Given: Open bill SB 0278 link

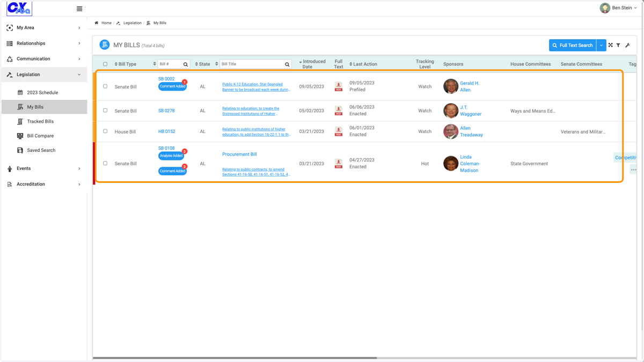Looking at the screenshot, I should point(166,111).
